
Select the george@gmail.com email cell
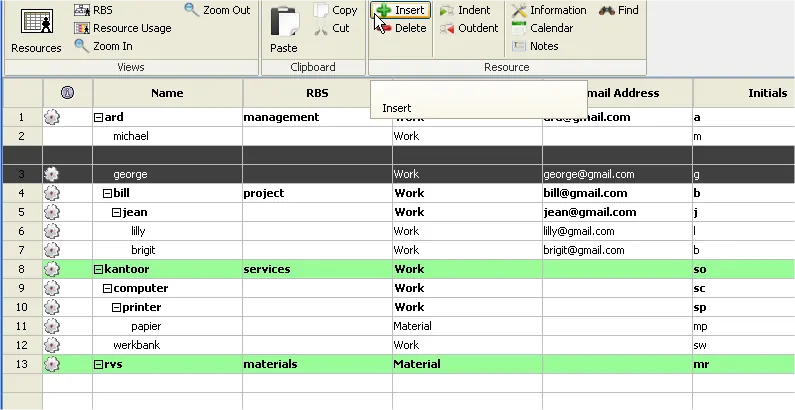pyautogui.click(x=618, y=174)
